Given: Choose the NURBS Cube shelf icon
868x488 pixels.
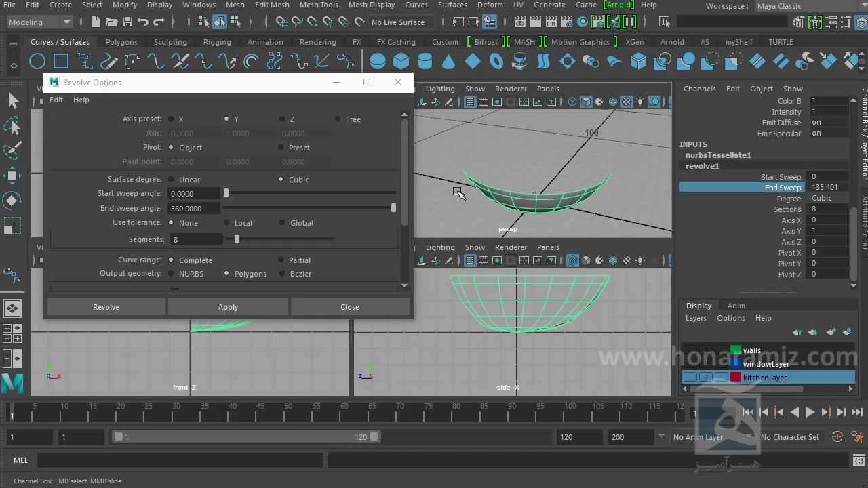Looking at the screenshot, I should tap(401, 62).
